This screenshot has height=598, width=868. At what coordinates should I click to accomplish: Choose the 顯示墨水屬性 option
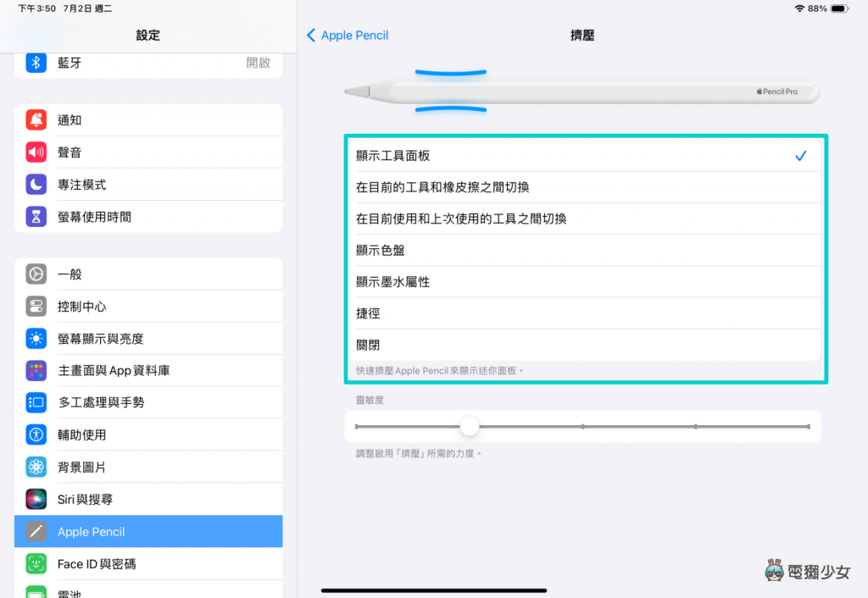[582, 281]
